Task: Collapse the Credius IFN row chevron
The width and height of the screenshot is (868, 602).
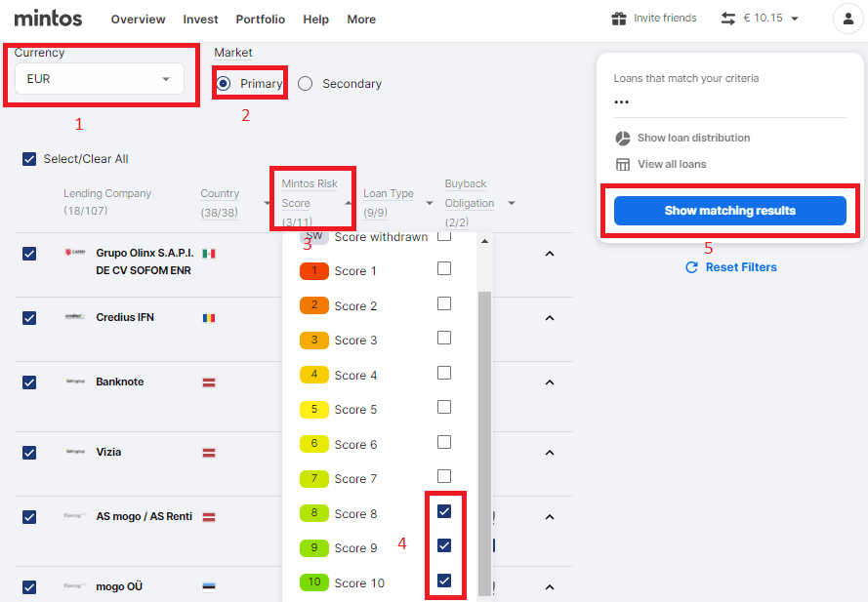Action: pos(549,318)
